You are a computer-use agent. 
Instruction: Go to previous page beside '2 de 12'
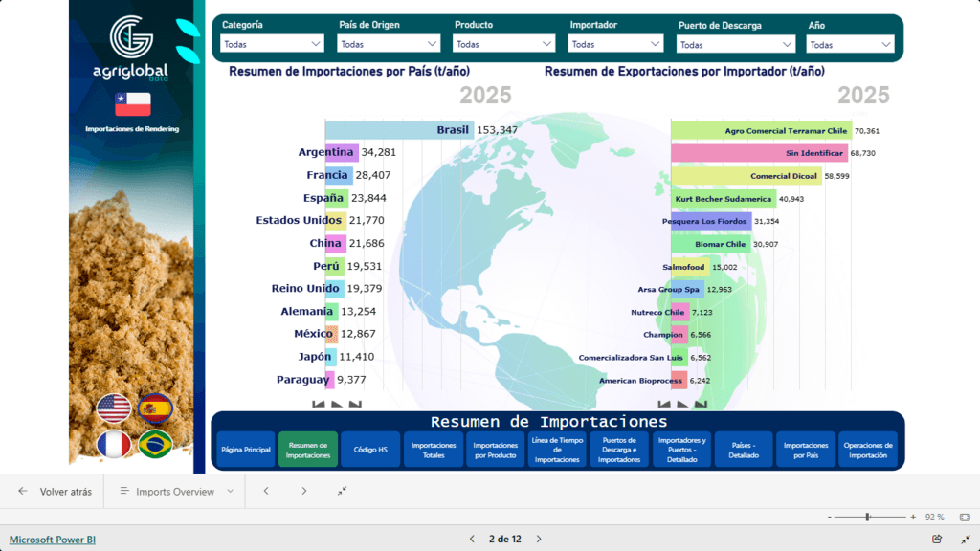472,540
